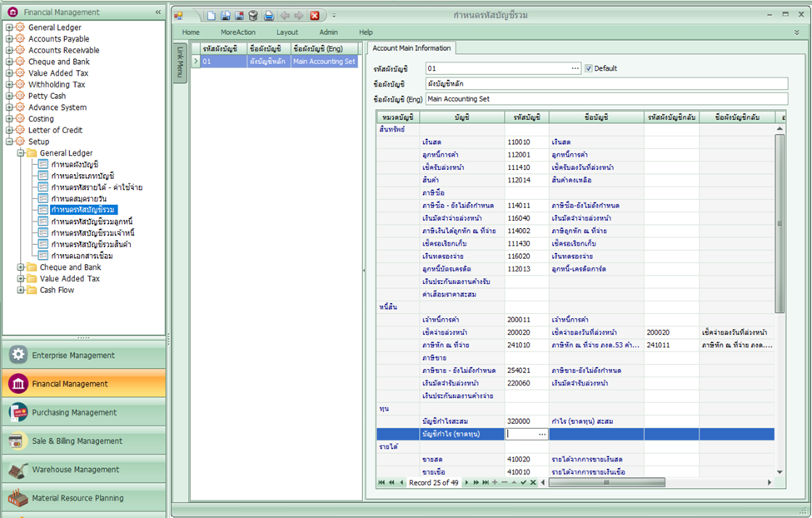
Task: Click the trash bin Delete toolbar icon
Action: 252,16
